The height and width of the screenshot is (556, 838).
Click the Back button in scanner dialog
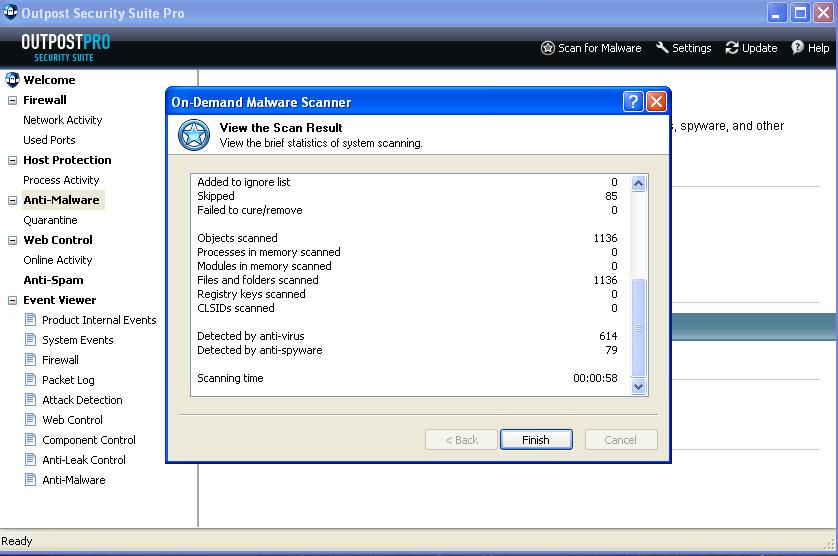[461, 439]
